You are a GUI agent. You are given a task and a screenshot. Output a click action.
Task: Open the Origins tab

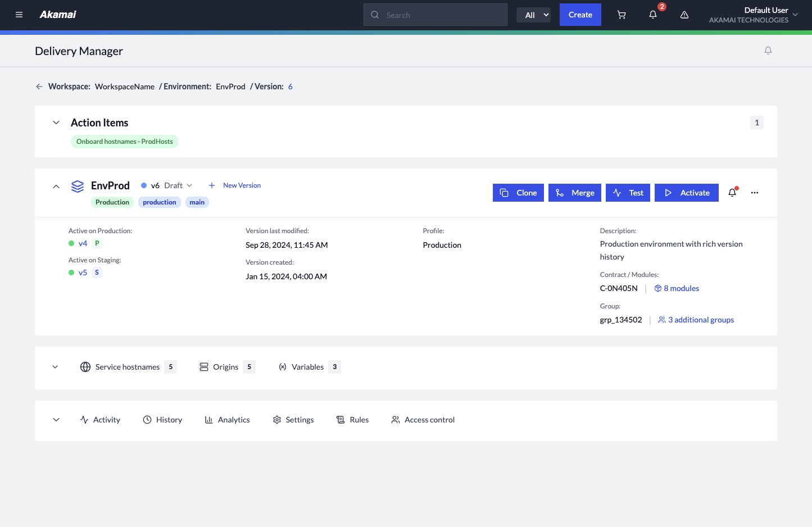coord(228,367)
